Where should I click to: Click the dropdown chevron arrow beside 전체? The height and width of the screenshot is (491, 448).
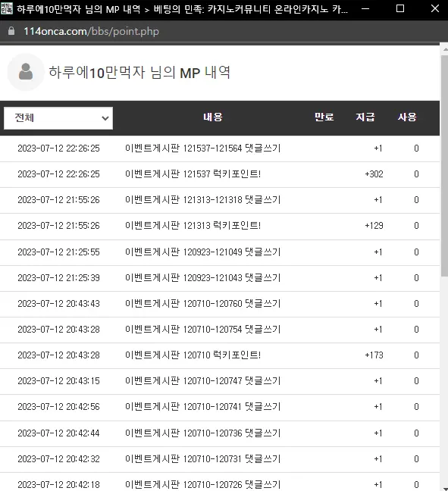pyautogui.click(x=105, y=118)
